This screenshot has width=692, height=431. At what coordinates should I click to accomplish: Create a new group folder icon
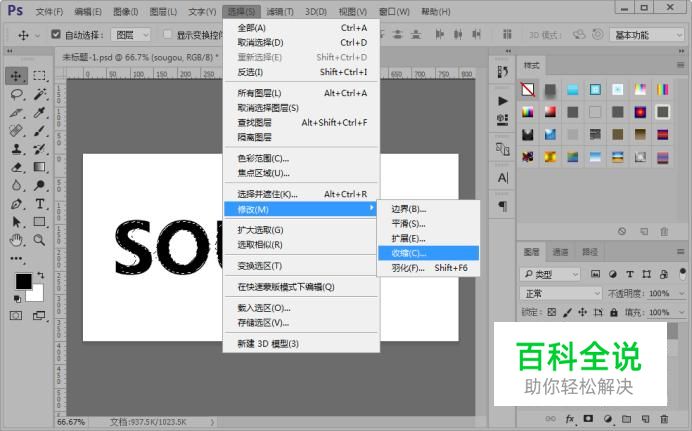[627, 419]
